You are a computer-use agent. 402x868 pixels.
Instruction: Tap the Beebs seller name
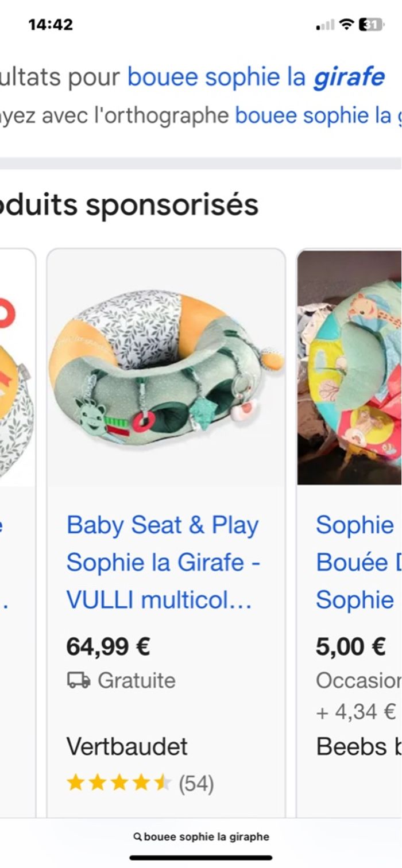tap(358, 746)
